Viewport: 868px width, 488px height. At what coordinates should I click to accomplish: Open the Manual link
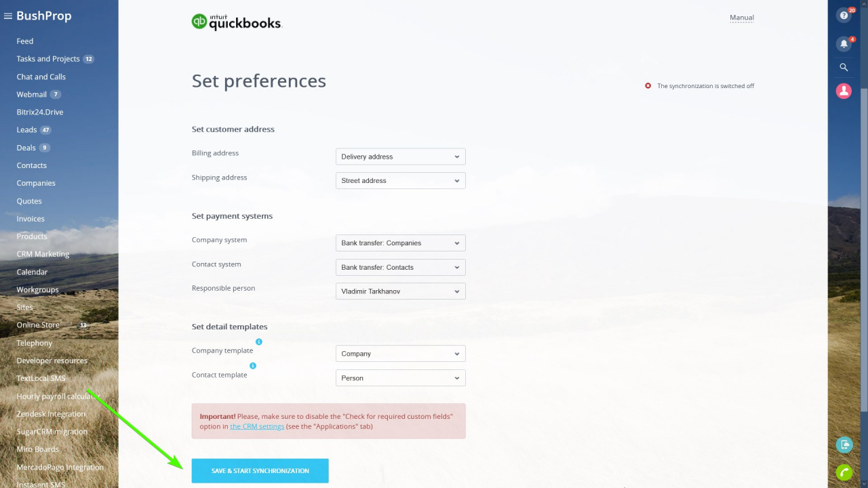(x=742, y=18)
